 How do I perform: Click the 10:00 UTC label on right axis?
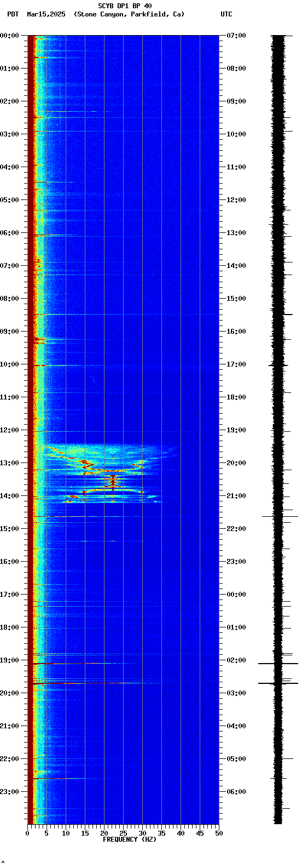pos(236,134)
